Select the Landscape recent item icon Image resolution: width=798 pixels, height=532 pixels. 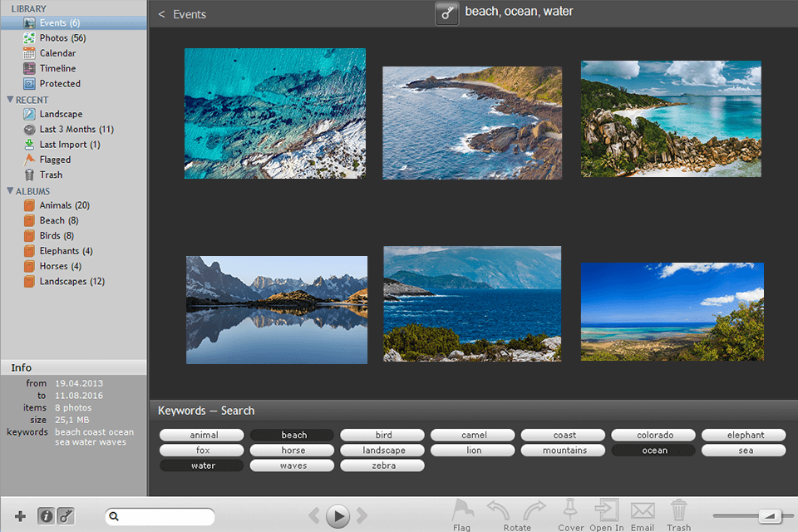(x=30, y=114)
